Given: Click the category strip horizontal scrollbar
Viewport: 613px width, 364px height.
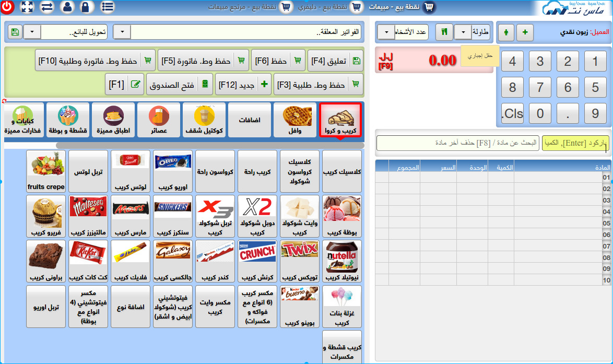Looking at the screenshot, I should 210,146.
